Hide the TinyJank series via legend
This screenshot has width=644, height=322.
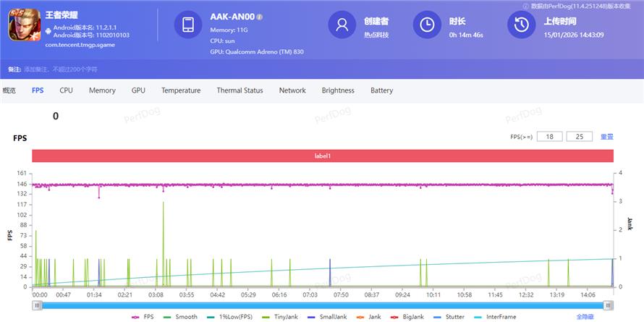click(280, 317)
